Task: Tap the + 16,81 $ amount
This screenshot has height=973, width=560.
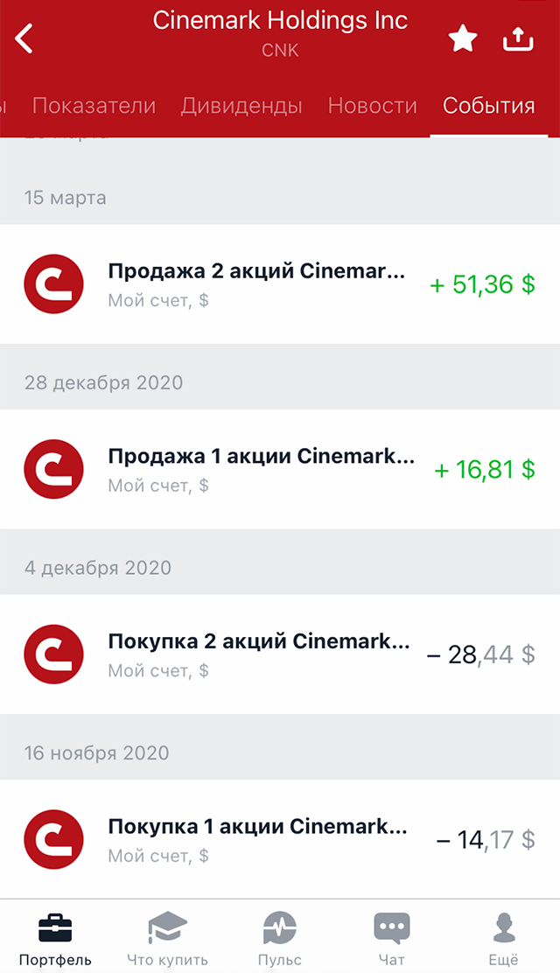Action: (x=485, y=470)
